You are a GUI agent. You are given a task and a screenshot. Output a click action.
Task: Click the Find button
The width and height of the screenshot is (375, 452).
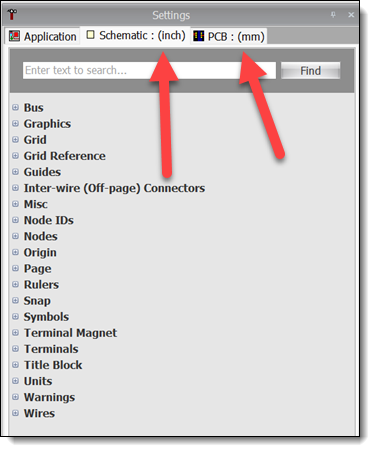pos(311,70)
